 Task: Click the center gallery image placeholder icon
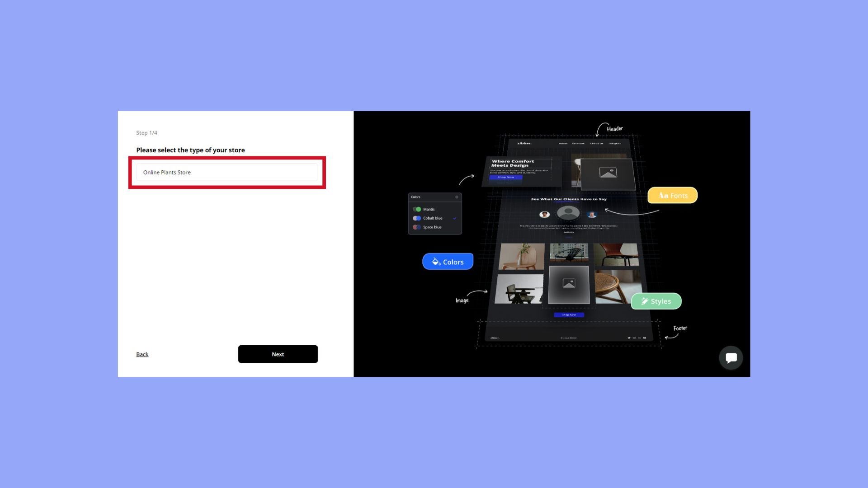[x=569, y=284]
